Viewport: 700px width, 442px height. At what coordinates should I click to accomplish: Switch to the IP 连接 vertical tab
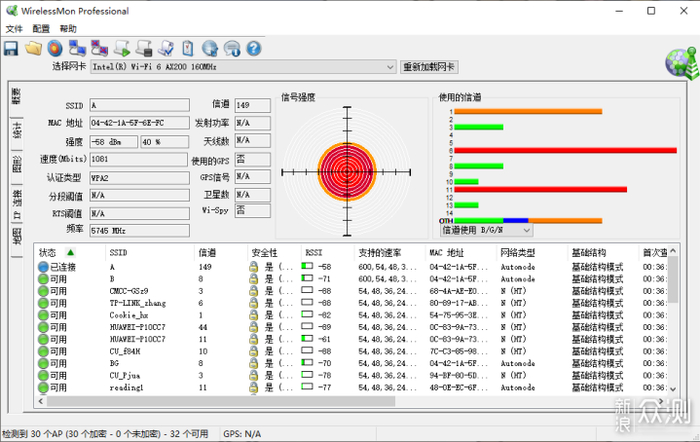click(x=17, y=204)
